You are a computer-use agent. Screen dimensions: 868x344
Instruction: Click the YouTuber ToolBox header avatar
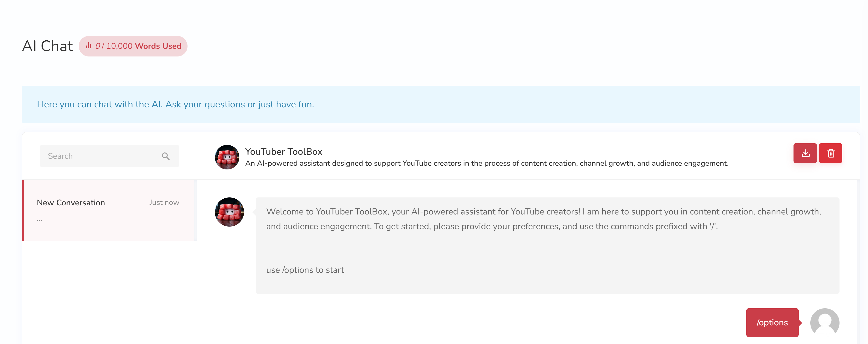[x=227, y=157]
